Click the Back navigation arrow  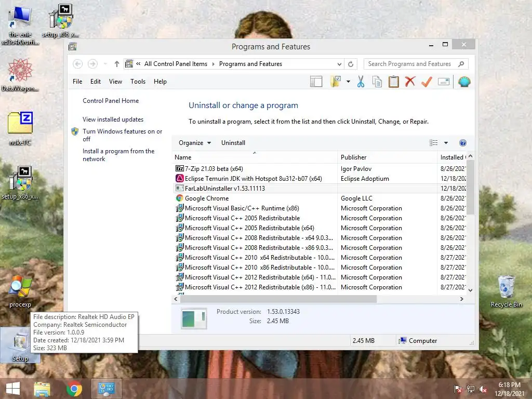(x=77, y=64)
